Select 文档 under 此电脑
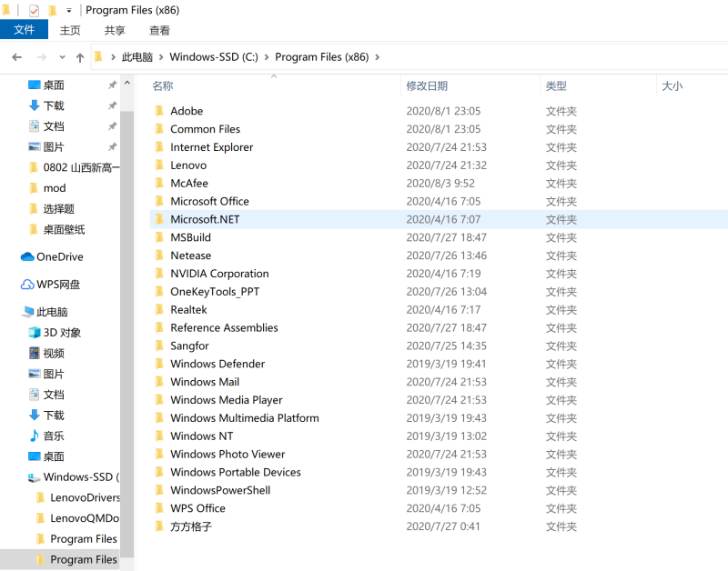Screen dimensions: 728x571 click(54, 395)
